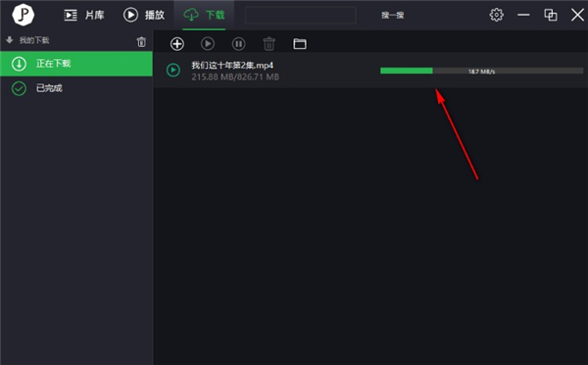Focus the search input field
The height and width of the screenshot is (365, 588).
[x=301, y=15]
